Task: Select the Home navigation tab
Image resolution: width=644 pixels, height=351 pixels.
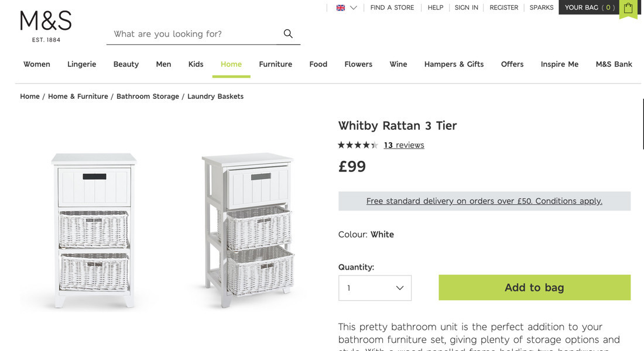Action: coord(231,64)
